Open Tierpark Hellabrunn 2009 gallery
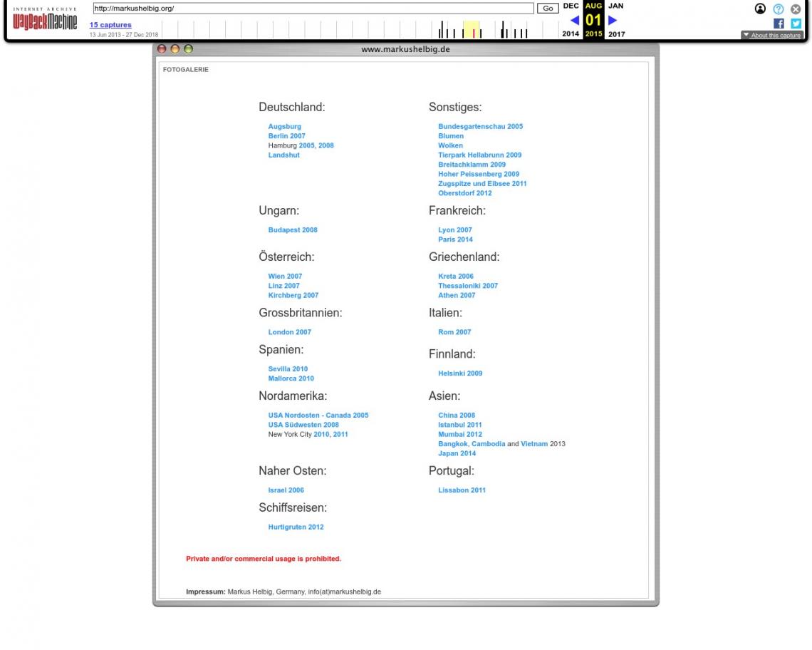This screenshot has width=812, height=650. [479, 155]
